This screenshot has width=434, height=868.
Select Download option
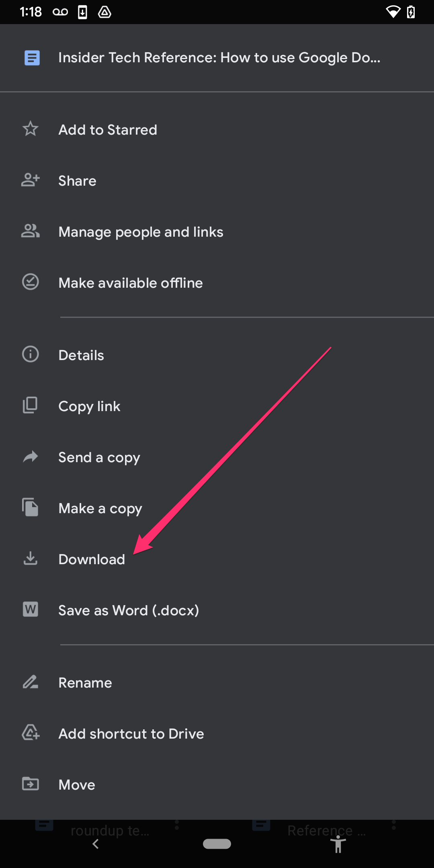(217, 559)
